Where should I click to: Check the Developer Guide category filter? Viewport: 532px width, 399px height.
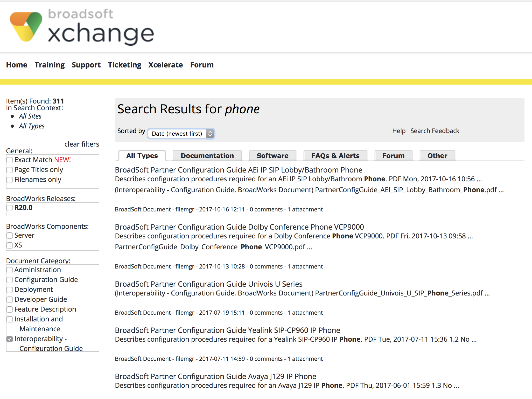tap(10, 300)
